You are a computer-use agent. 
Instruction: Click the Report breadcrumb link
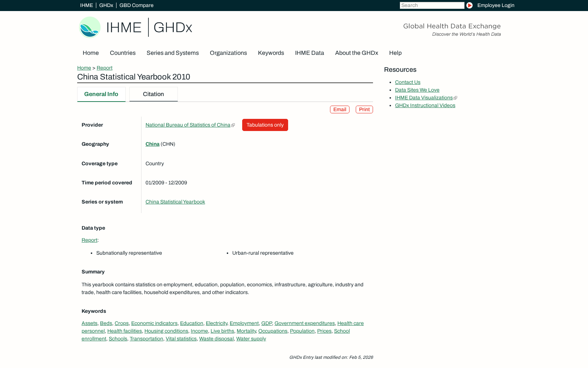tap(104, 68)
